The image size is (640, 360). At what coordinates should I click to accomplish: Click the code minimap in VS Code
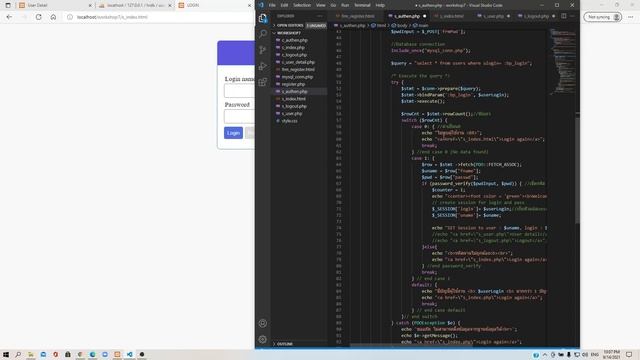[562, 61]
